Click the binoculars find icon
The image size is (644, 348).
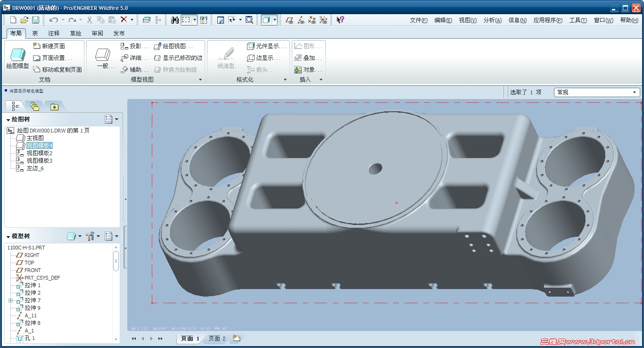[175, 20]
